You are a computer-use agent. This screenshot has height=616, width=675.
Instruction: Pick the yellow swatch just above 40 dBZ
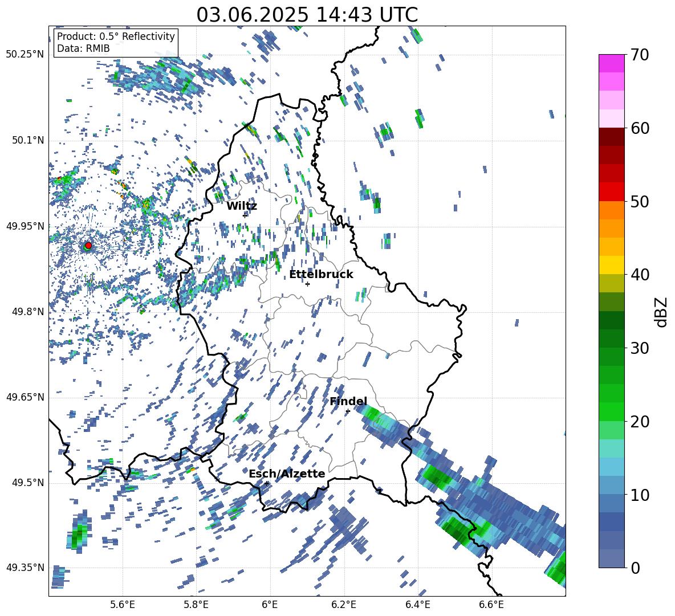pos(611,265)
